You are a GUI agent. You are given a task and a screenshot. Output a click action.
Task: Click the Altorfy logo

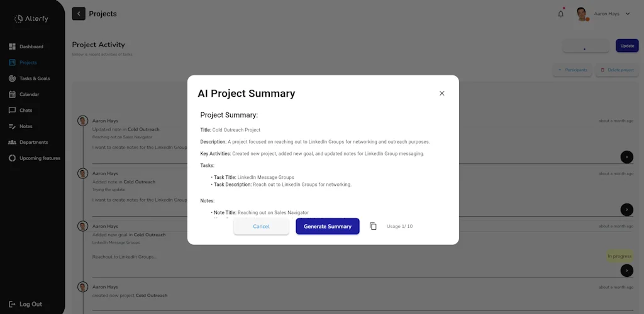click(x=31, y=19)
